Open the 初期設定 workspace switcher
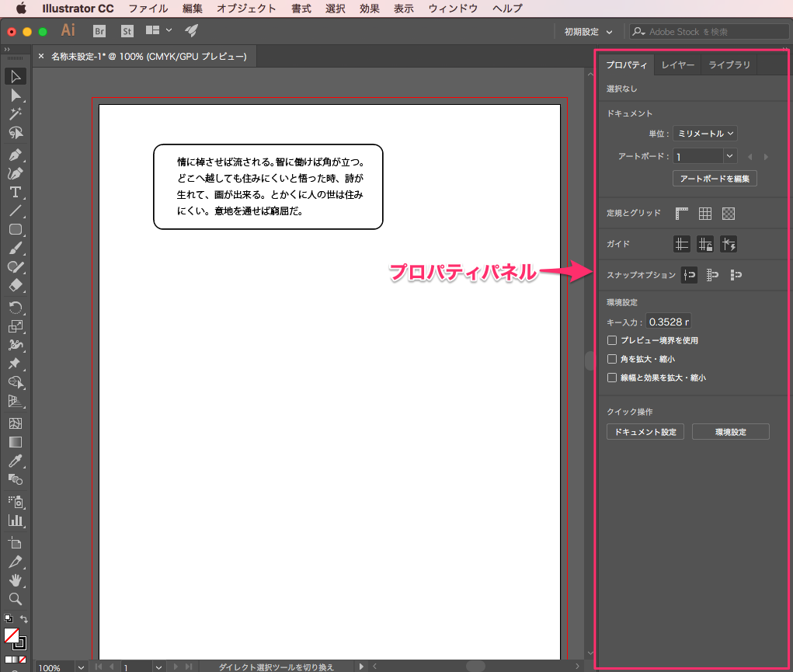 coord(588,32)
